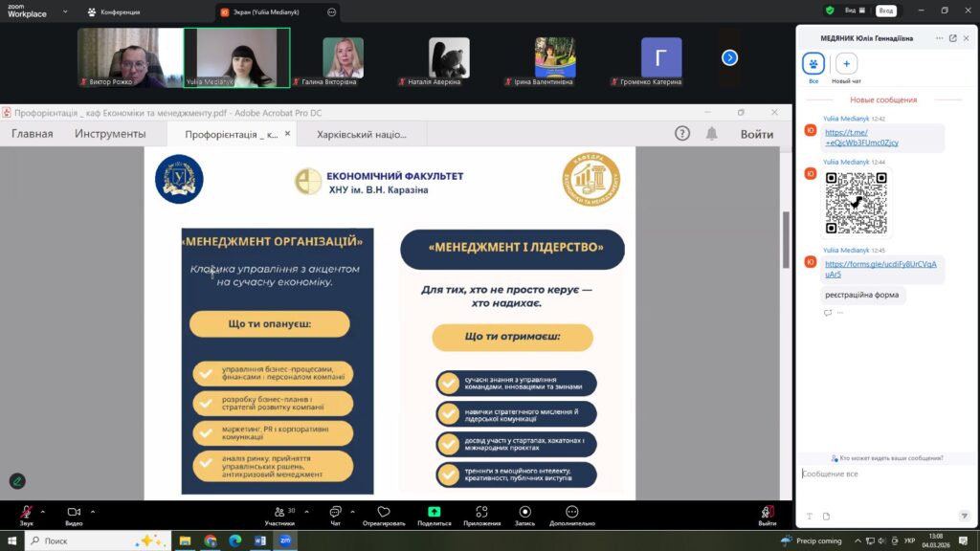Screen dimensions: 980x551
Task: Unmute the microphone audio button
Action: 26,513
